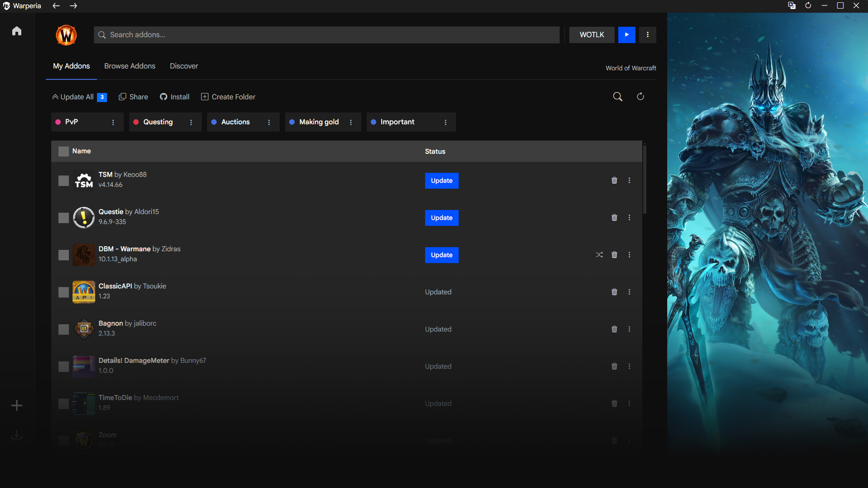Screen dimensions: 868x488
Task: Refresh the addon list
Action: pyautogui.click(x=640, y=97)
